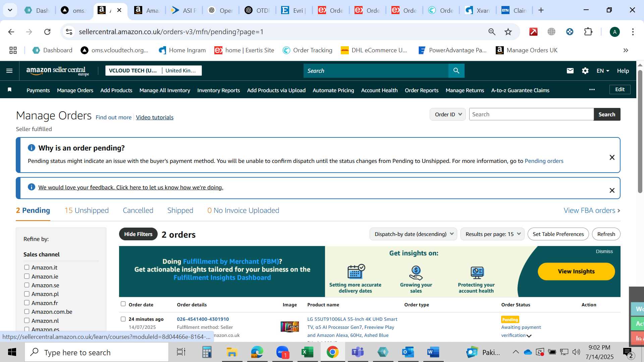
Task: Click the LG TV product thumbnail
Action: pos(290,326)
